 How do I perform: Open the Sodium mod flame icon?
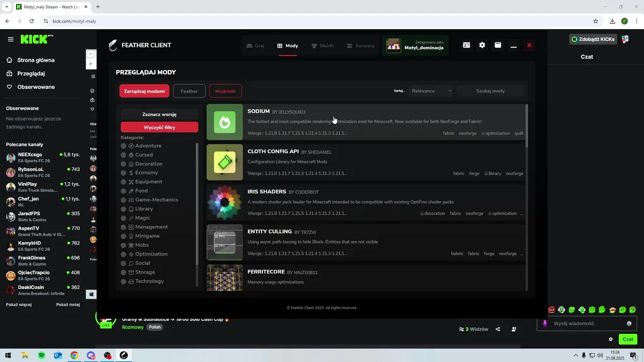[225, 122]
